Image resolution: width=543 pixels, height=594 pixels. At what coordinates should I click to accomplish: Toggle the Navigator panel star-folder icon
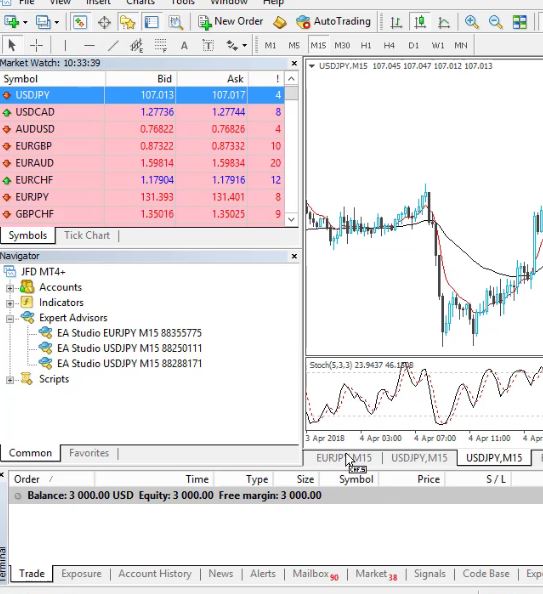click(x=127, y=22)
